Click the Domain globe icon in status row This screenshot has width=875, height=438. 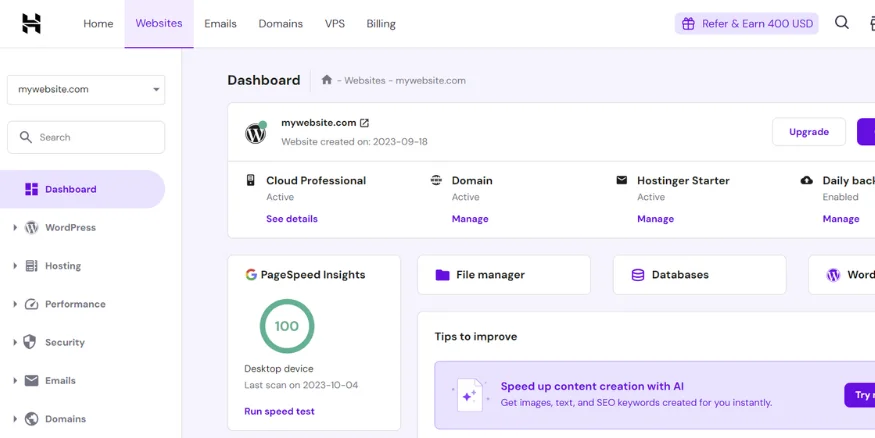tap(436, 180)
